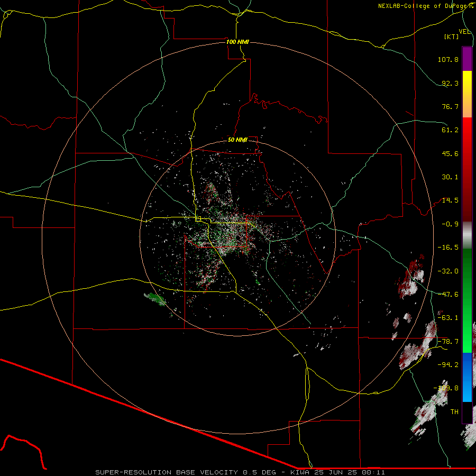Click the -16.5 velocity scale value
Image resolution: width=476 pixels, height=476 pixels.
(x=448, y=248)
